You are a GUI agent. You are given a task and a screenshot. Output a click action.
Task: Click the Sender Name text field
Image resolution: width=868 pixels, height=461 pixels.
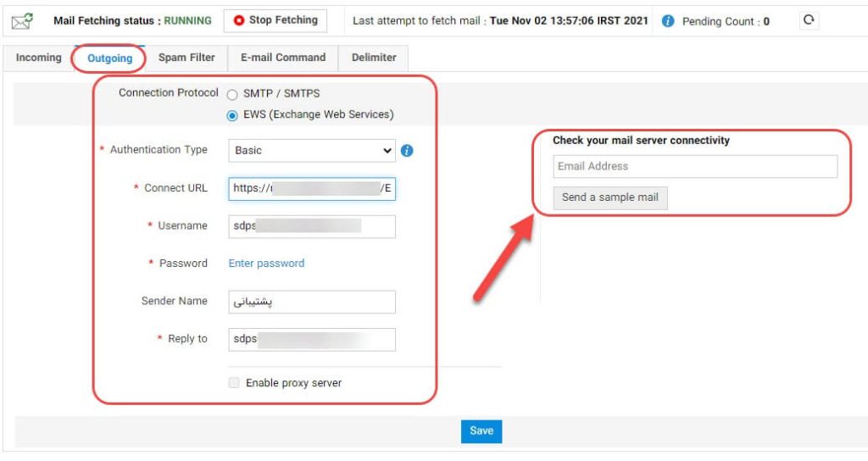click(x=312, y=303)
